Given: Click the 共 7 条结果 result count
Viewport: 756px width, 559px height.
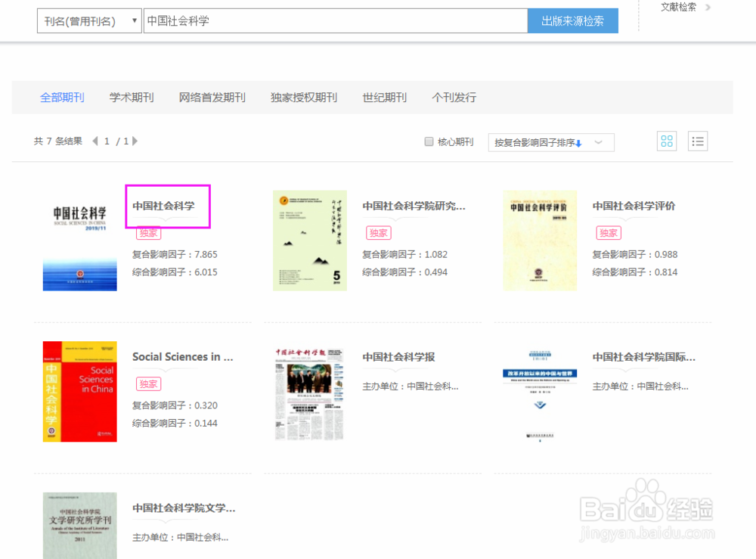Looking at the screenshot, I should click(x=58, y=141).
